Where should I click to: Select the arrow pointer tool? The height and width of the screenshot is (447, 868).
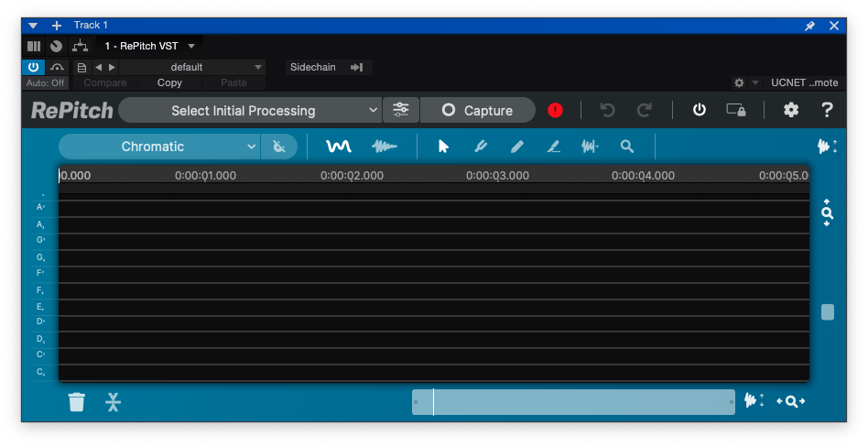tap(443, 147)
